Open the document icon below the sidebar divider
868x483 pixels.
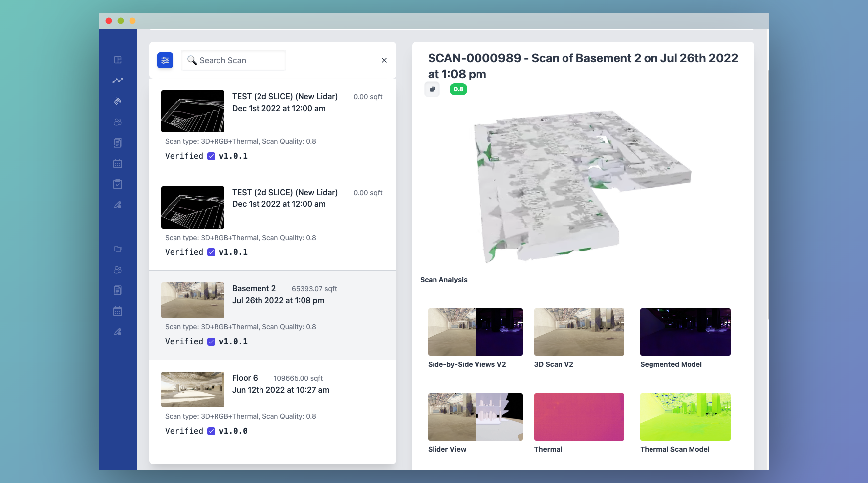click(x=118, y=290)
